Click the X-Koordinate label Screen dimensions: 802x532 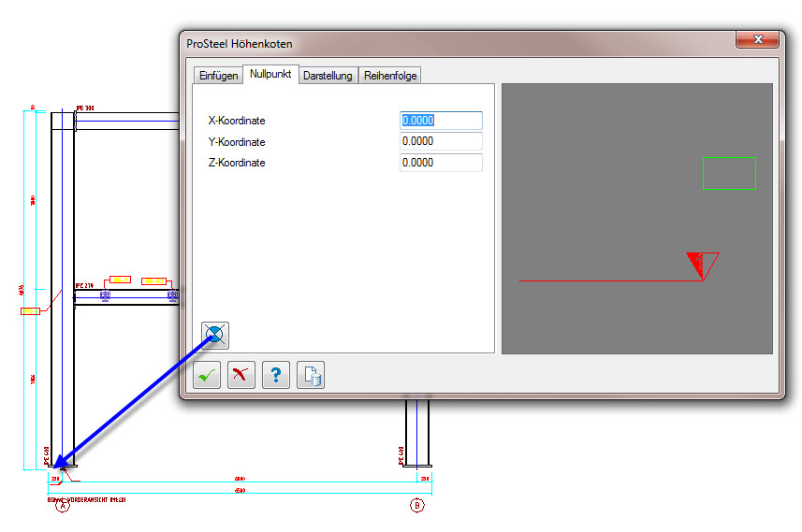click(x=237, y=121)
